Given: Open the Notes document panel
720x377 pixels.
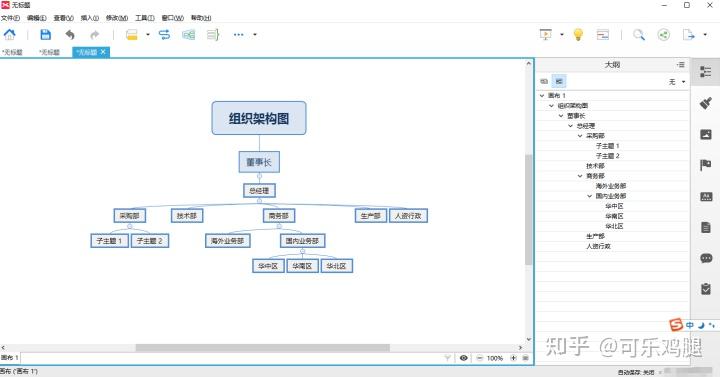Looking at the screenshot, I should click(706, 227).
